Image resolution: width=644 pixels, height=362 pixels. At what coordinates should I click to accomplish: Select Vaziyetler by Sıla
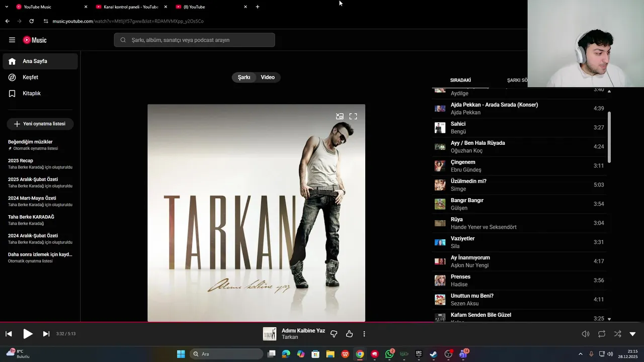click(x=519, y=242)
